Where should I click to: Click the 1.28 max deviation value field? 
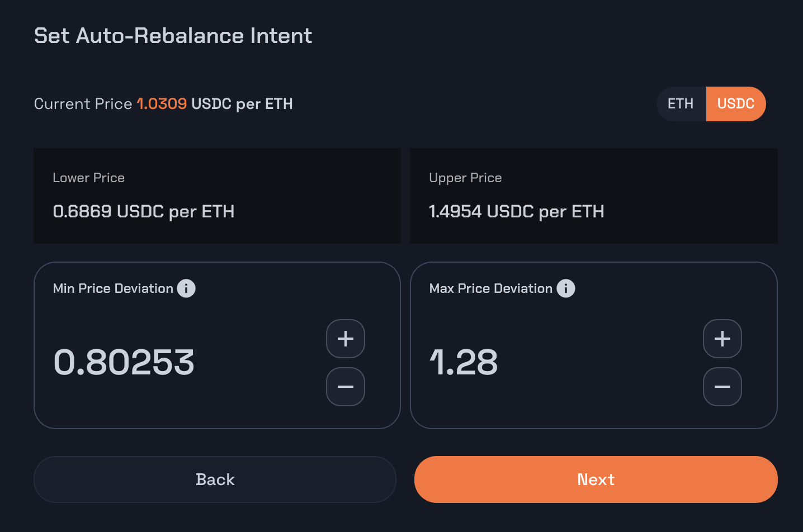click(464, 362)
